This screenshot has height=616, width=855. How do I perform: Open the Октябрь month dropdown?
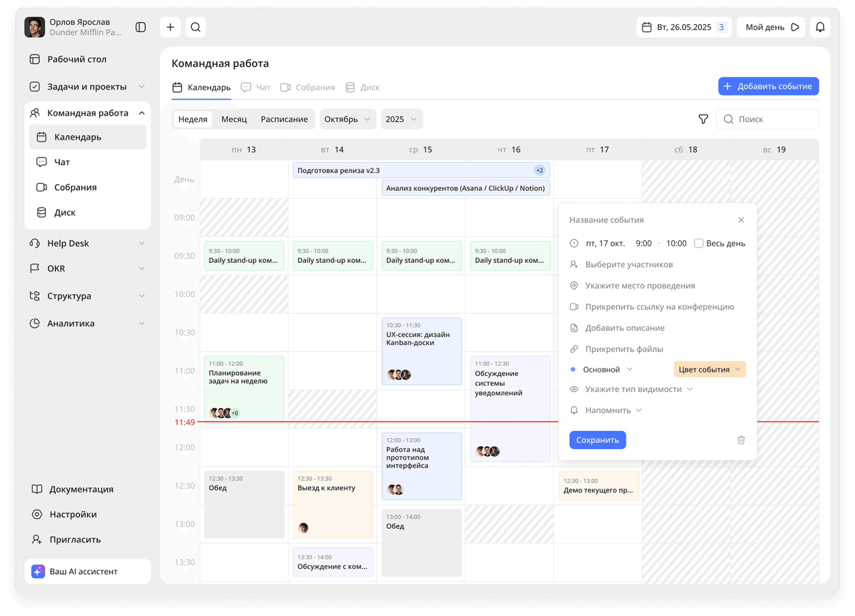click(x=348, y=119)
